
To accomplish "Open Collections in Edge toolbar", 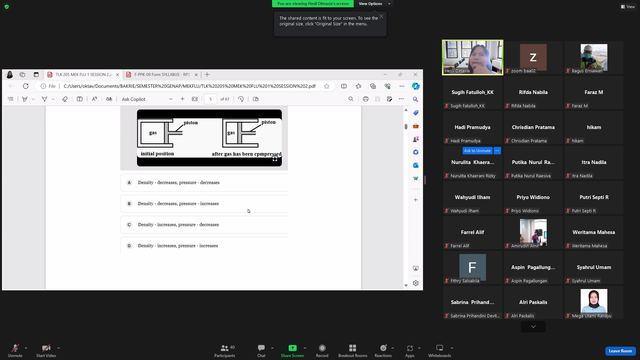I will coord(373,86).
